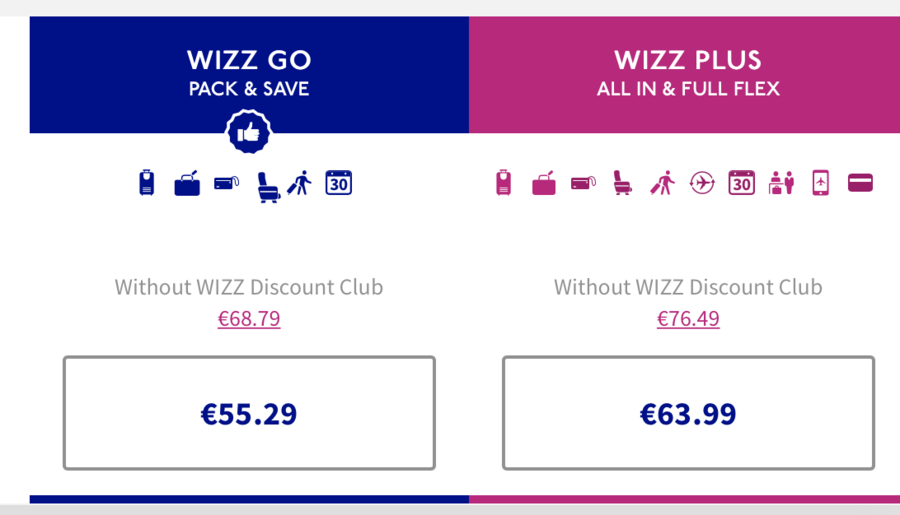Click WIZZ PLUS pink suitcase icon

[503, 183]
